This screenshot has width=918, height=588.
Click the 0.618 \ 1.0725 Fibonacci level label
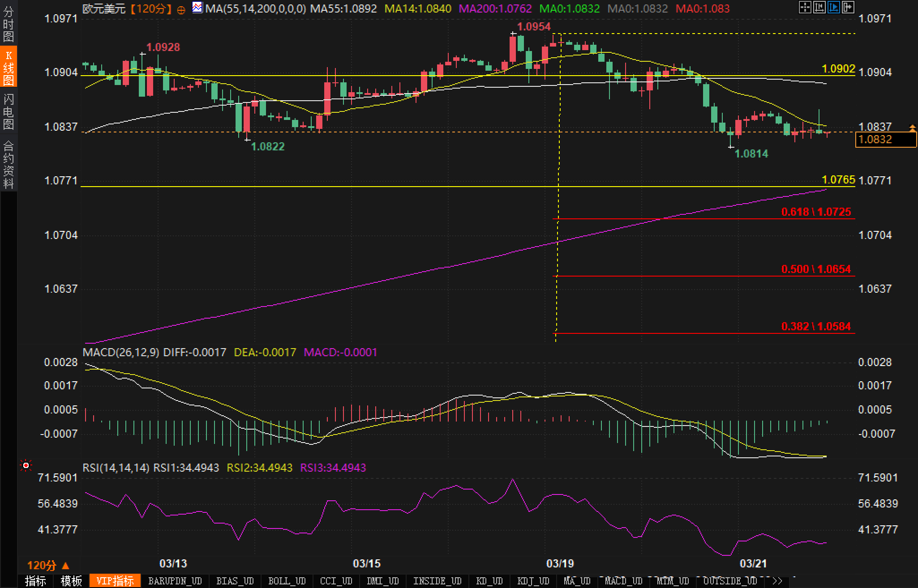816,212
